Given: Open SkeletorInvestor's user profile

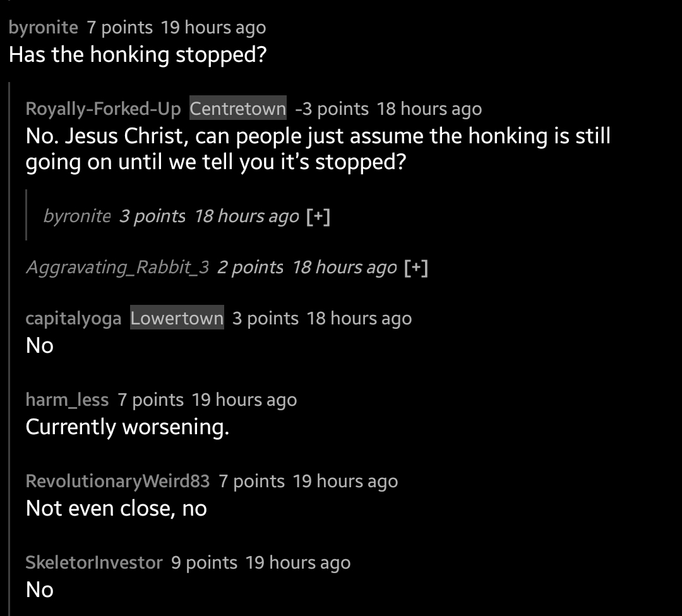Looking at the screenshot, I should 94,562.
